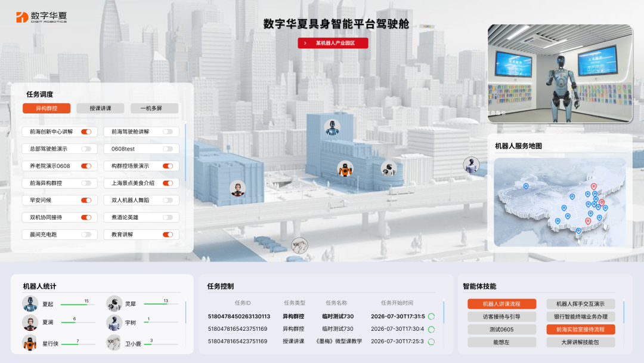
Task: Disable the 养老院演示0608 switch
Action: point(86,166)
